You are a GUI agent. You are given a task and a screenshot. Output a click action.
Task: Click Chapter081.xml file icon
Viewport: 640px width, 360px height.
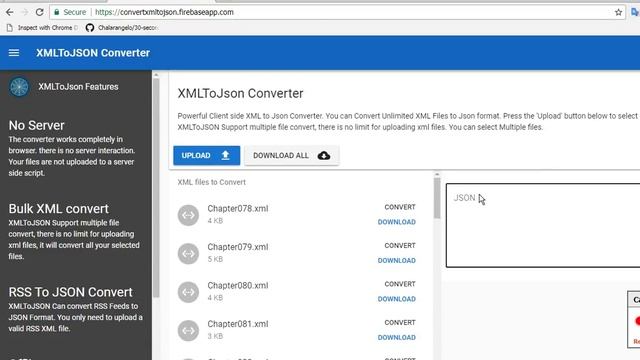tap(188, 330)
